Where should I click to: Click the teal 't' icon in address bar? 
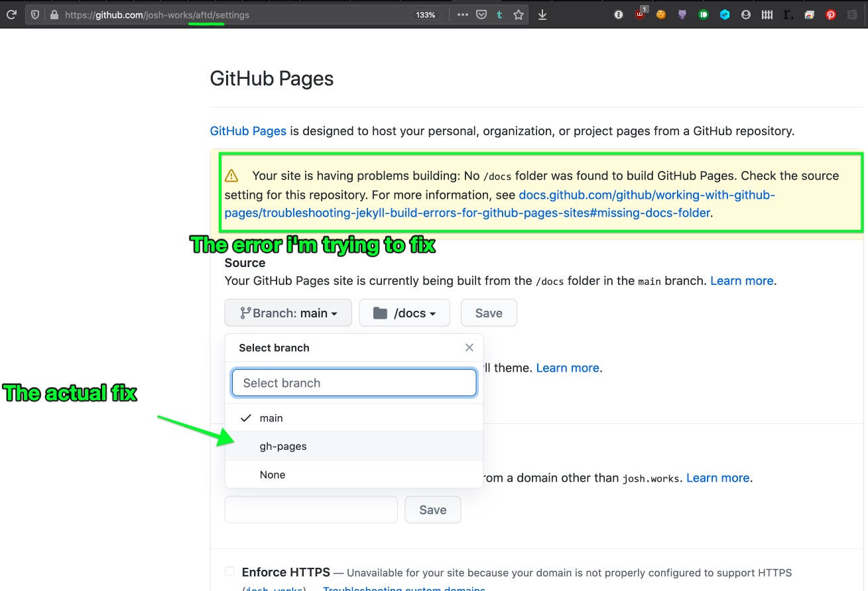tap(499, 15)
